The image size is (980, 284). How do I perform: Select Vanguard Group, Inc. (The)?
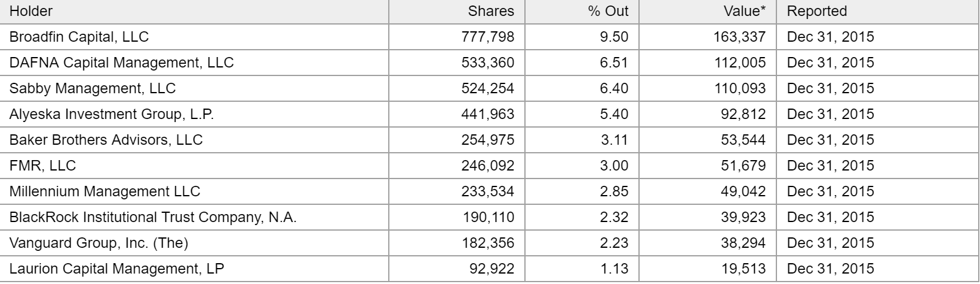pyautogui.click(x=99, y=243)
